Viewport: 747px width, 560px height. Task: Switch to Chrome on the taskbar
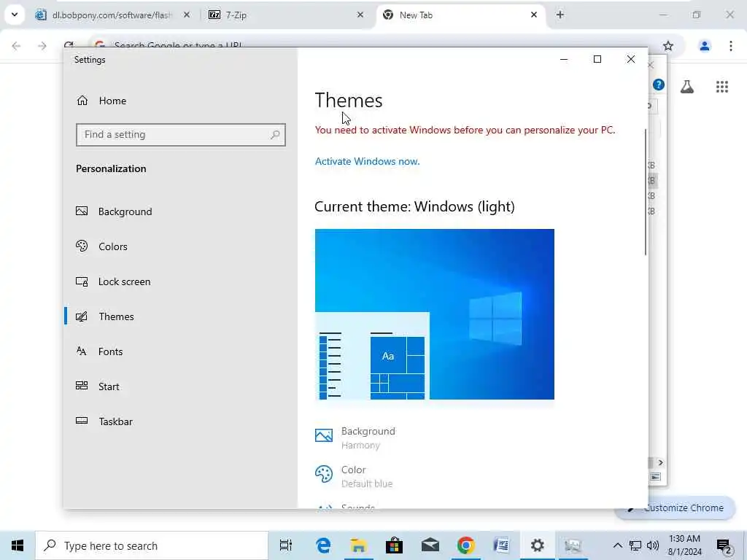coord(465,545)
